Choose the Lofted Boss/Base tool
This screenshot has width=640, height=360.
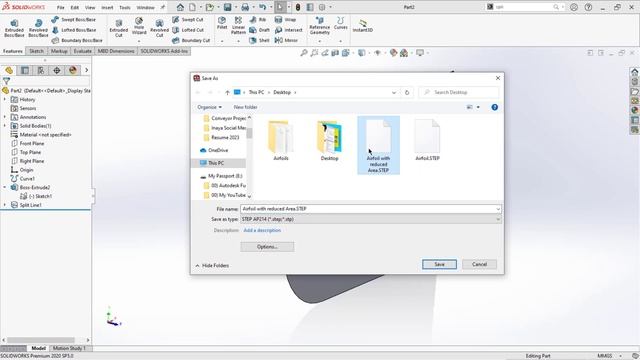74,30
